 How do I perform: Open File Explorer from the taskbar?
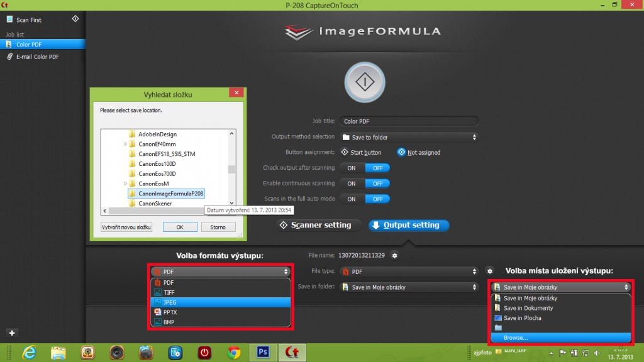[x=58, y=353]
